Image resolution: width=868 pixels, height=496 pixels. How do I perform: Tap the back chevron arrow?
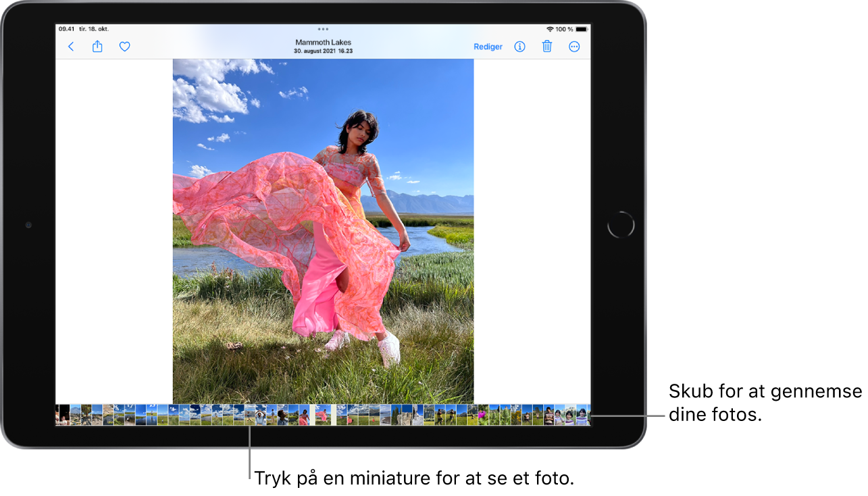coord(71,47)
